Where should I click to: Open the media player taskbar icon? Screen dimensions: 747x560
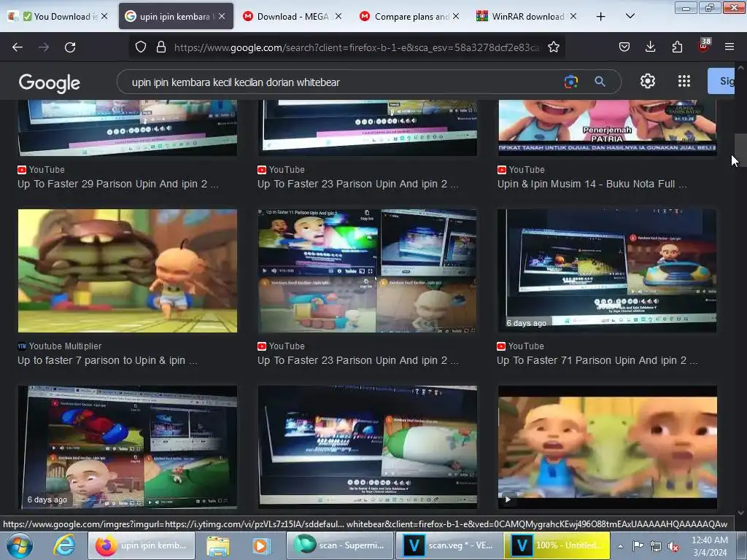click(260, 545)
